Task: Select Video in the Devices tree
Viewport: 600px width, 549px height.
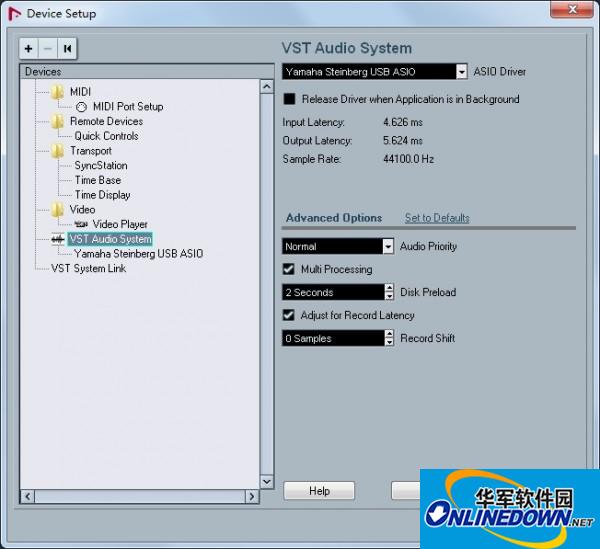Action: pos(82,210)
